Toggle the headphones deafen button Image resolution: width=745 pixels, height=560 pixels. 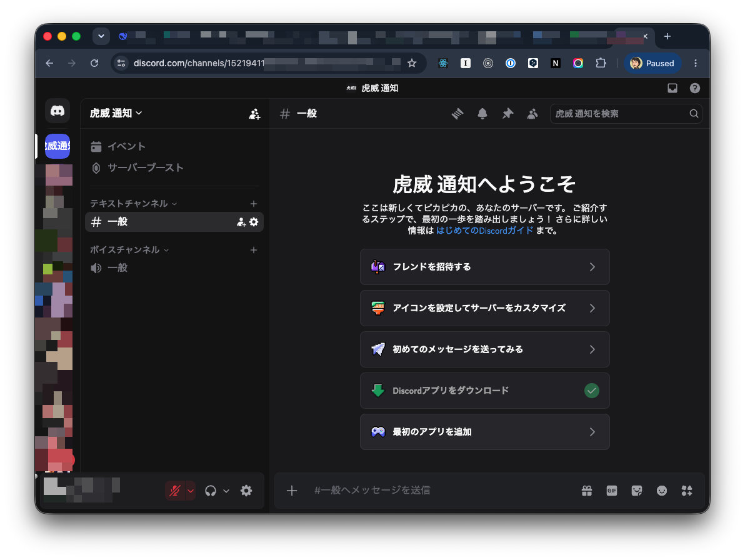coord(211,491)
